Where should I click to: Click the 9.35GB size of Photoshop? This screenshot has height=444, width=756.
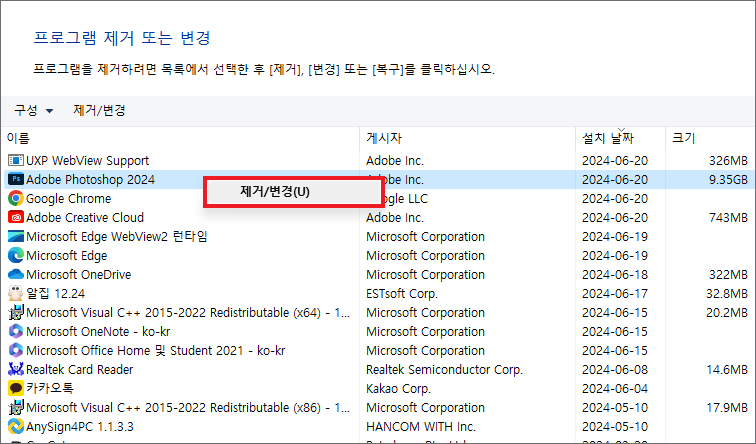point(728,180)
